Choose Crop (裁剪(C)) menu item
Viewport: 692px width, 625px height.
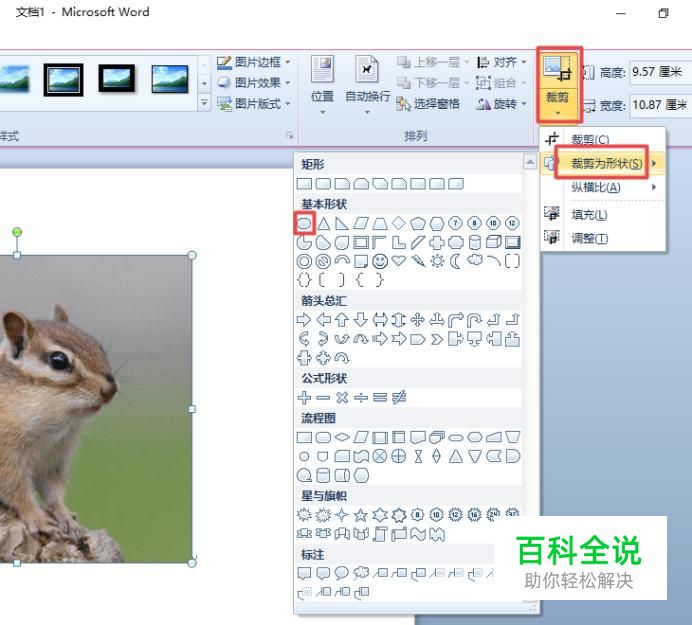pyautogui.click(x=603, y=139)
